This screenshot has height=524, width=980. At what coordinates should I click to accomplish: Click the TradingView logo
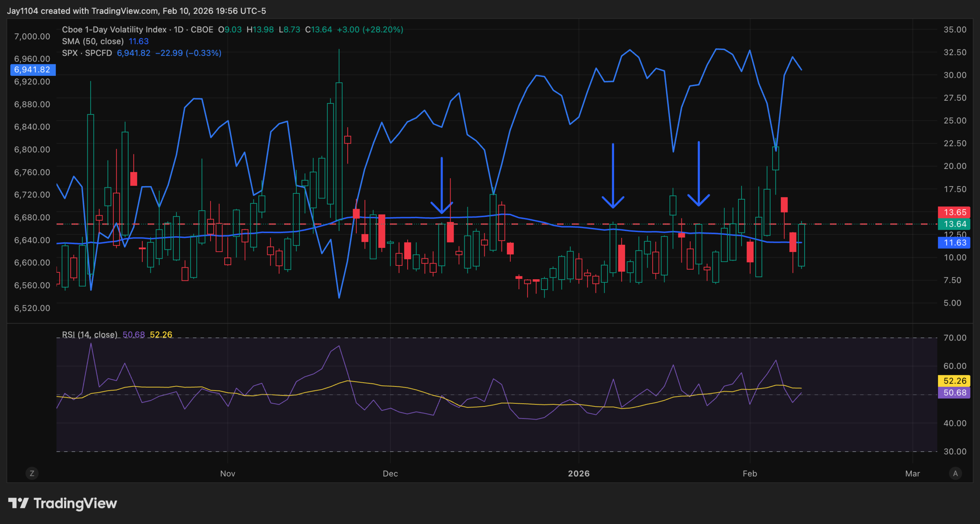point(62,503)
